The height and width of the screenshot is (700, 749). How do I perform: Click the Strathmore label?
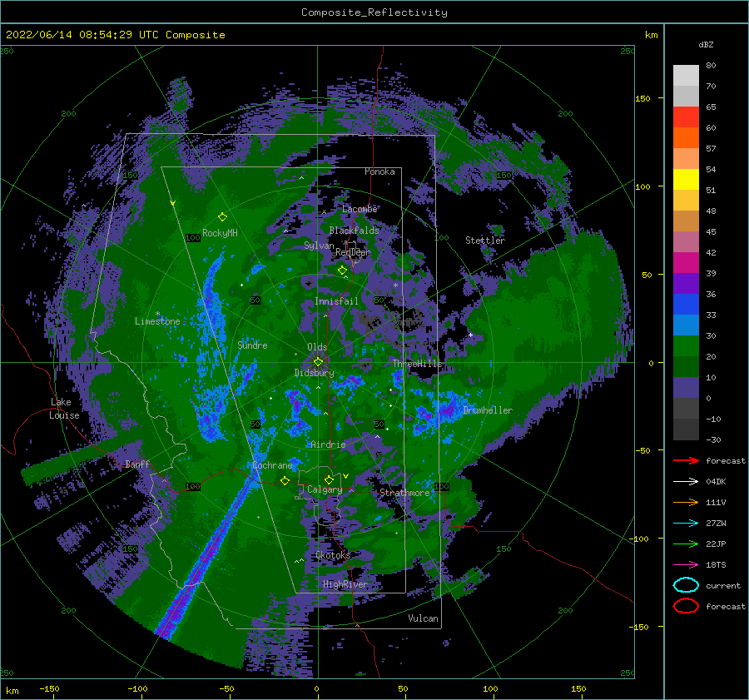404,493
